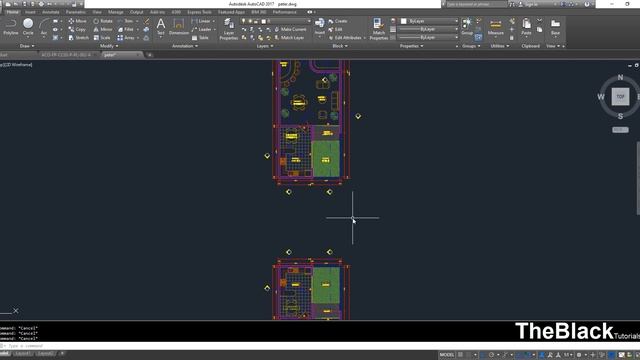Select the Linear dimension tool

pos(201,21)
